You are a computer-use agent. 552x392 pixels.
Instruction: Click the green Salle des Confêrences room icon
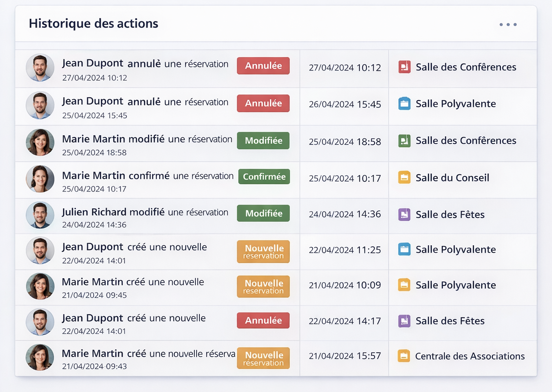(404, 141)
